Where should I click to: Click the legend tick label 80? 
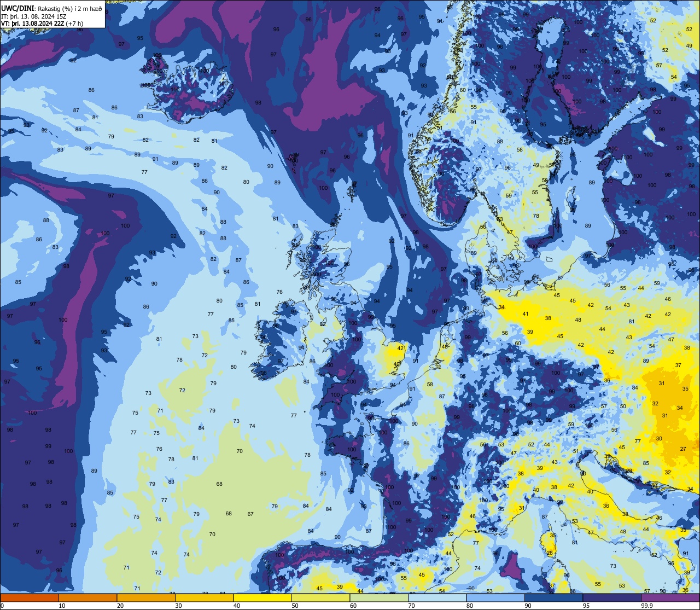coord(470,606)
